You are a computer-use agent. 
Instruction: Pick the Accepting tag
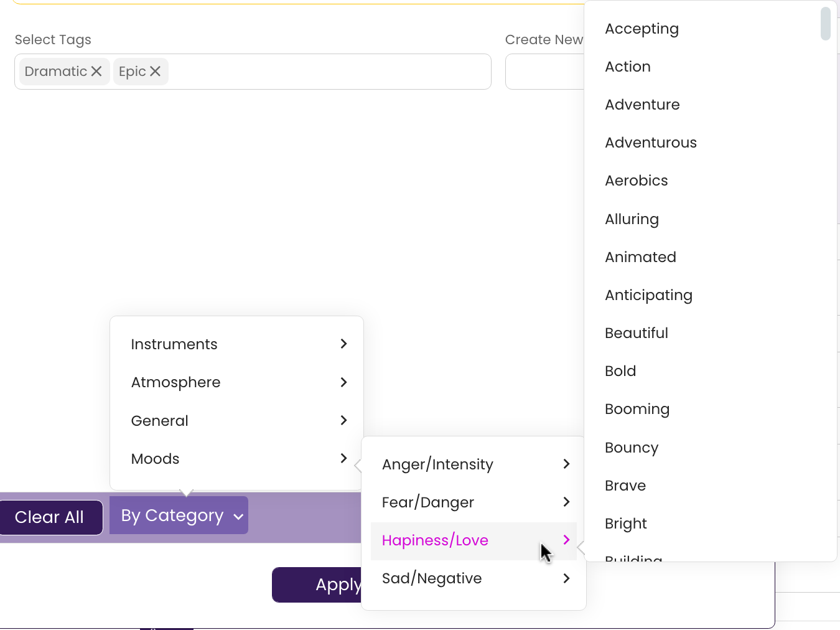[642, 29]
